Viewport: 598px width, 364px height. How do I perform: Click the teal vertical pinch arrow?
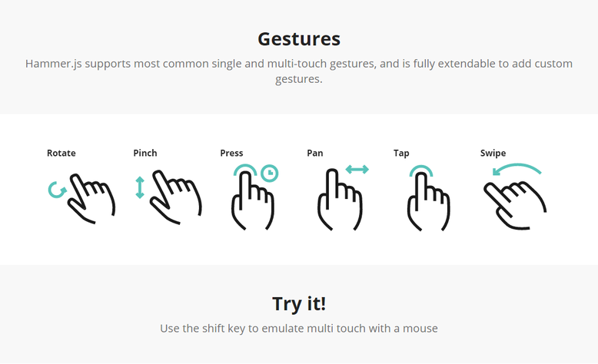coord(140,187)
